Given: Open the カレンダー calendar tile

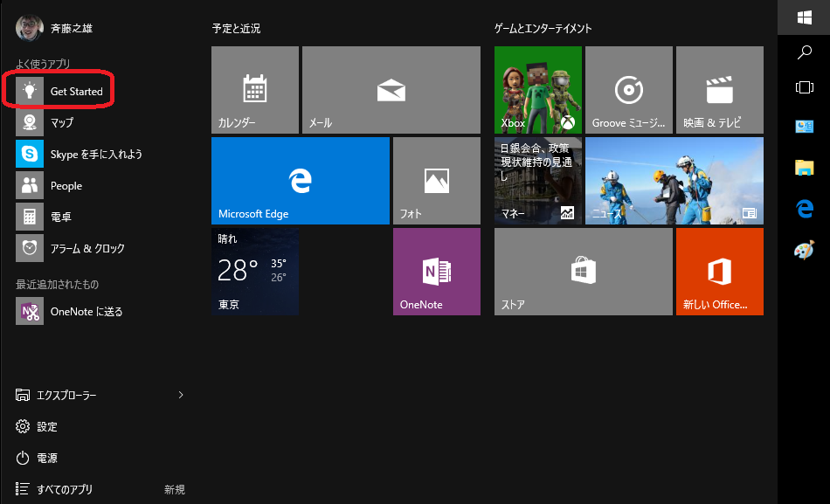Looking at the screenshot, I should (x=254, y=90).
